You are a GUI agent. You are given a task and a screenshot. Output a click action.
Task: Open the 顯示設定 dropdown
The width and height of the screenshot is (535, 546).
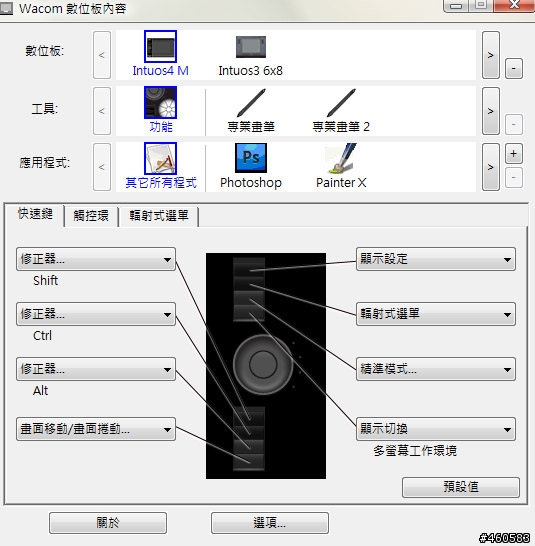pyautogui.click(x=436, y=259)
